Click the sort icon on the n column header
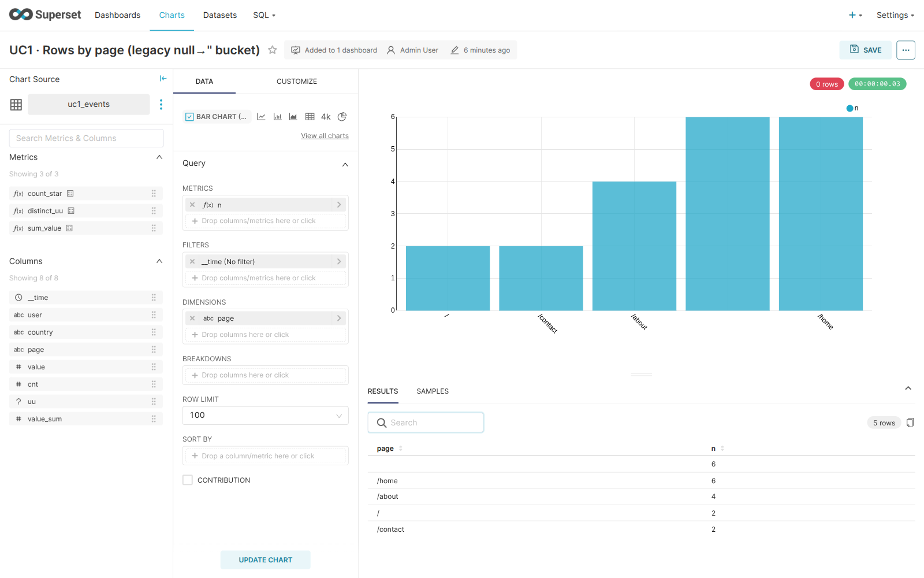 click(722, 449)
